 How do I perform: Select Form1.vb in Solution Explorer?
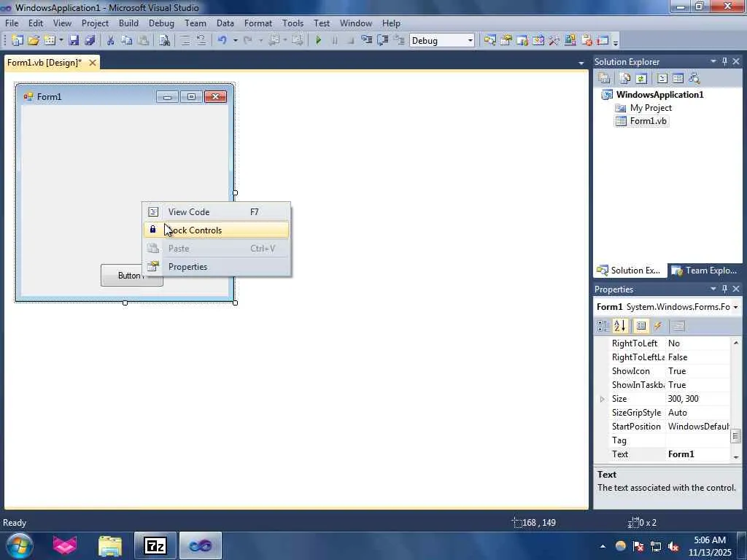tap(648, 121)
